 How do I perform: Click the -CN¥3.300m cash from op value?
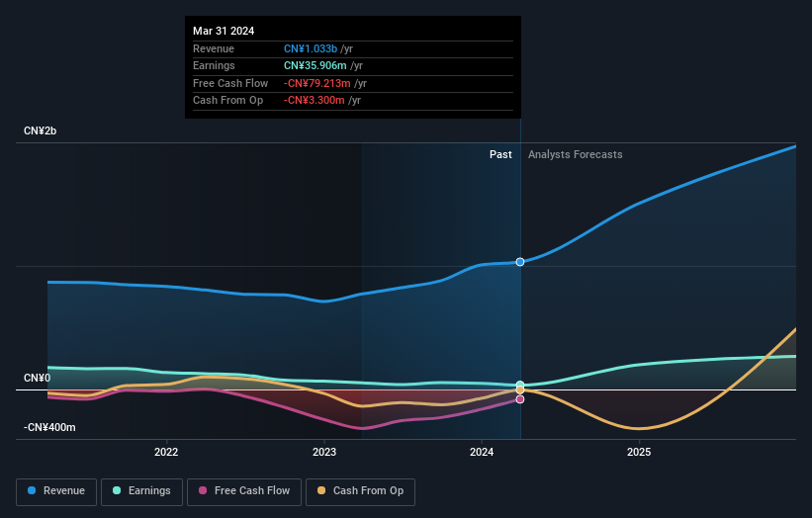314,101
